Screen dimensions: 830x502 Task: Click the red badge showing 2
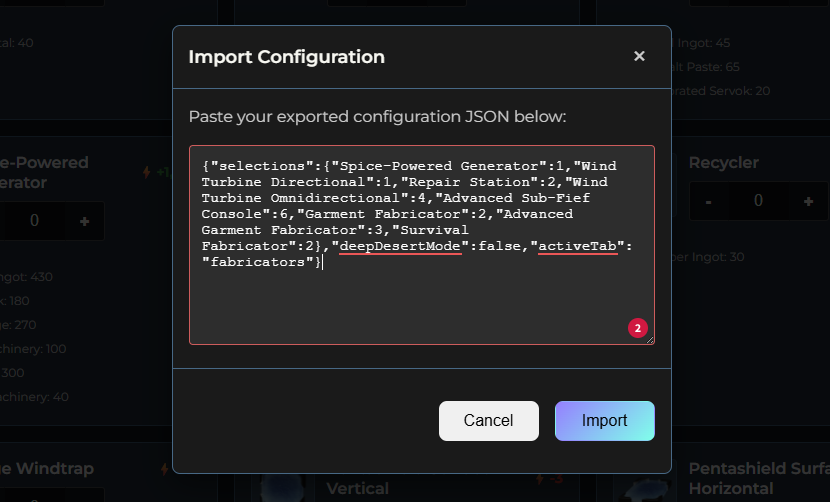pos(637,327)
